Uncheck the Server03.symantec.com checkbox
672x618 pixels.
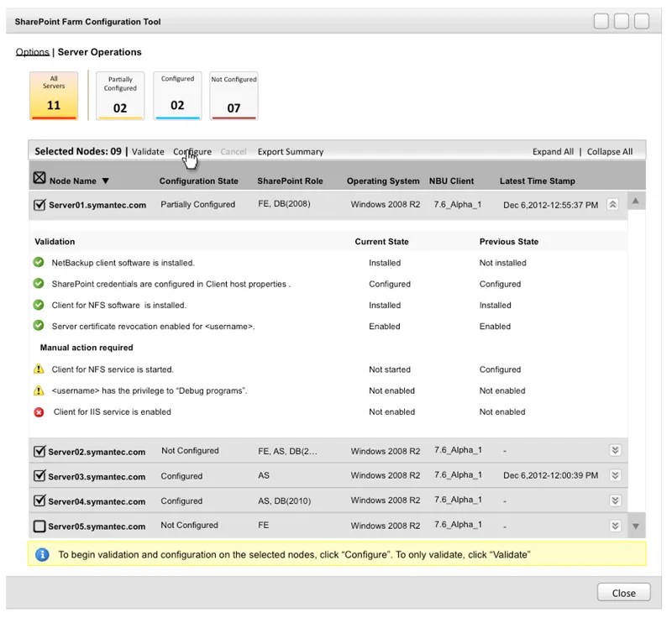pyautogui.click(x=39, y=476)
